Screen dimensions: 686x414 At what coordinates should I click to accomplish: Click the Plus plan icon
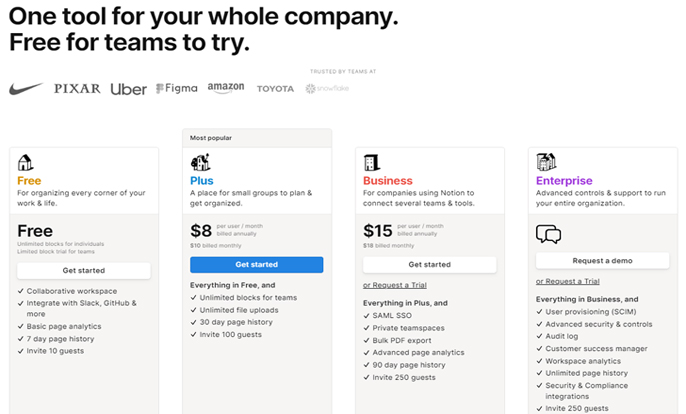click(199, 162)
